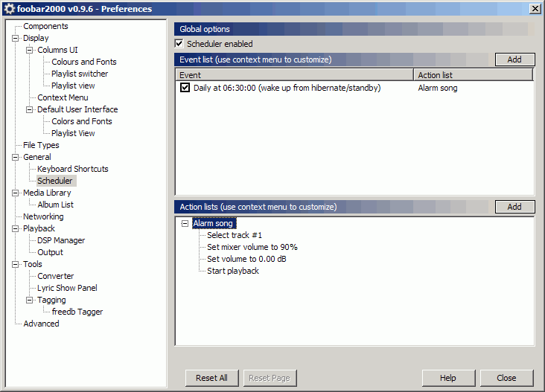The height and width of the screenshot is (392, 545).
Task: Open Playlist View under Default User Interface
Action: coord(73,133)
